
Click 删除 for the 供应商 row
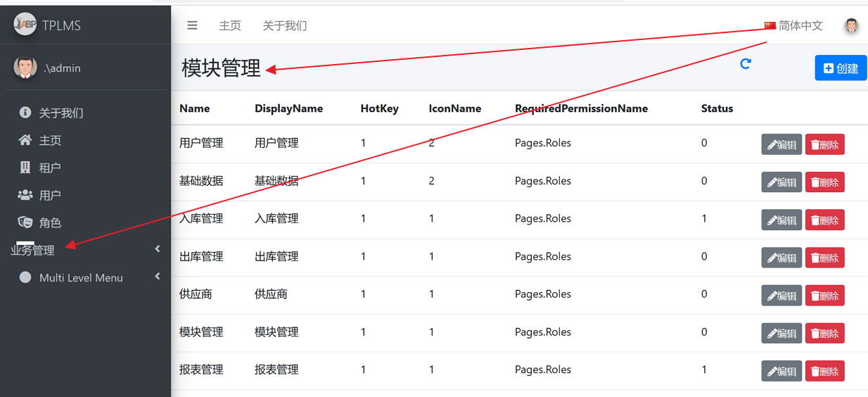click(824, 296)
